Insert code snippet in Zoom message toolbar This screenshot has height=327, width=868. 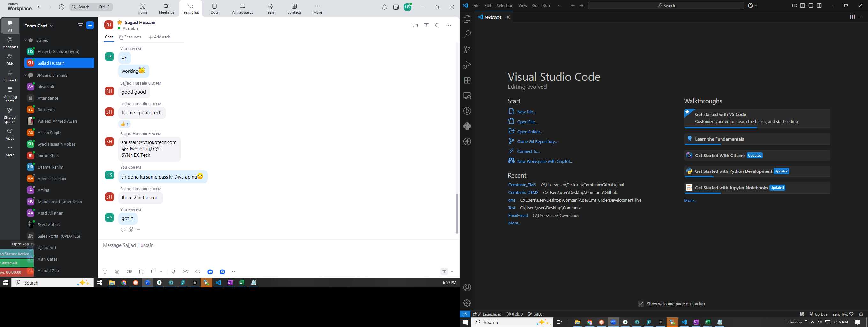[198, 272]
